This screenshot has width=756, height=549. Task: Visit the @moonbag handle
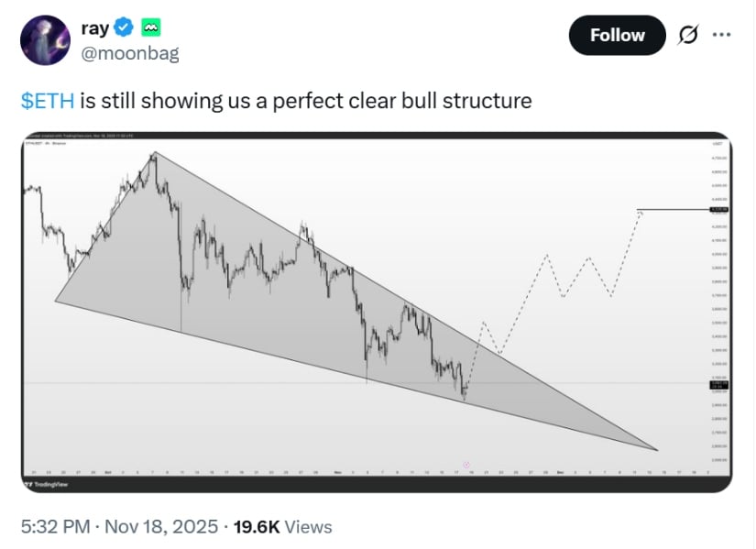(129, 52)
